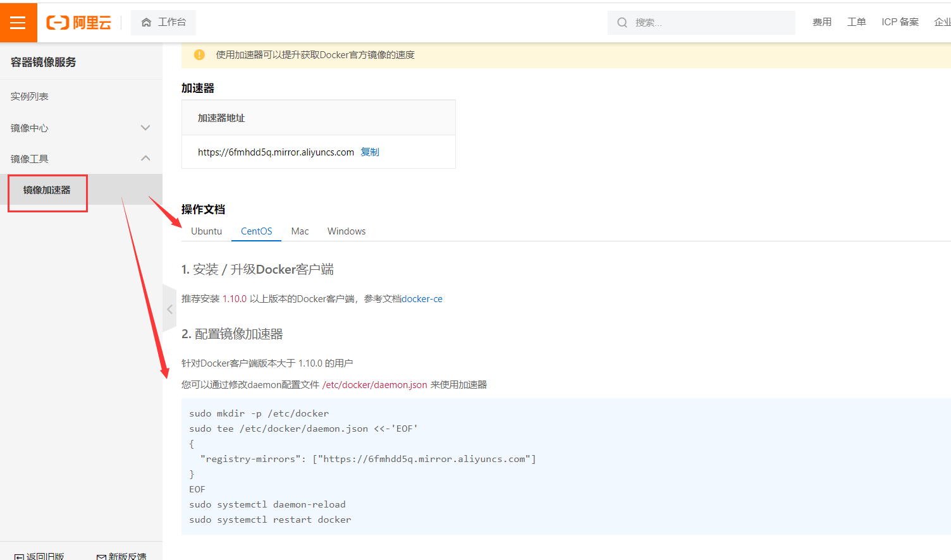This screenshot has width=951, height=560.
Task: Switch to the Ubuntu tab
Action: point(207,231)
